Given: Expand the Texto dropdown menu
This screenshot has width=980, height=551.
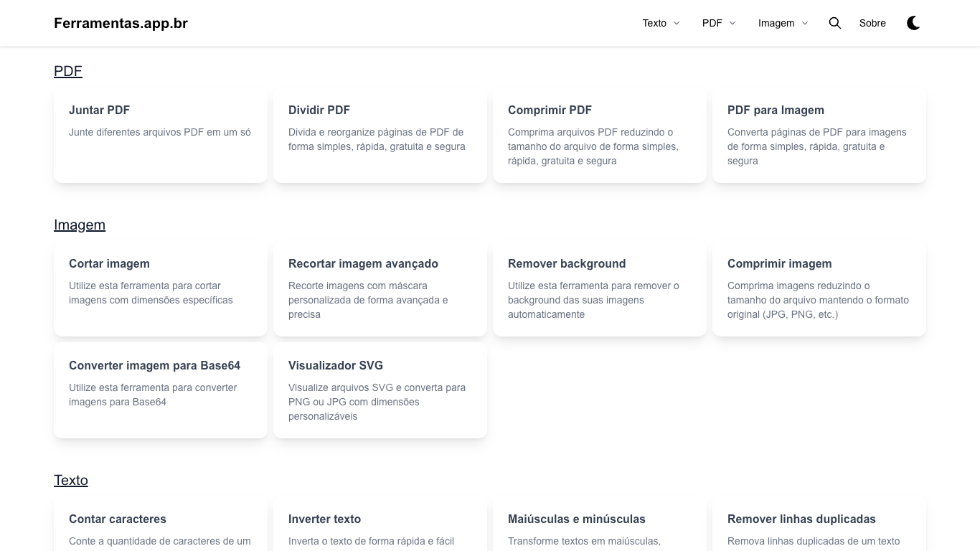Looking at the screenshot, I should (661, 23).
